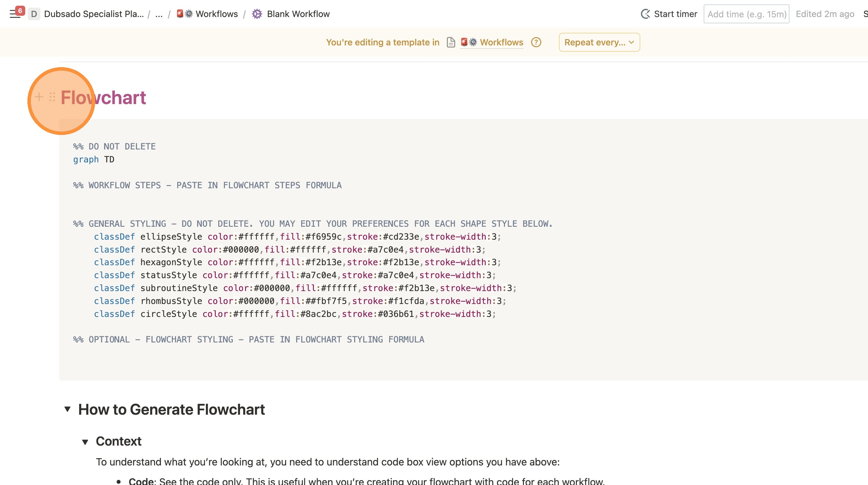Viewport: 868px width, 485px height.
Task: Collapse How to Generate Flowchart toggle
Action: (67, 409)
